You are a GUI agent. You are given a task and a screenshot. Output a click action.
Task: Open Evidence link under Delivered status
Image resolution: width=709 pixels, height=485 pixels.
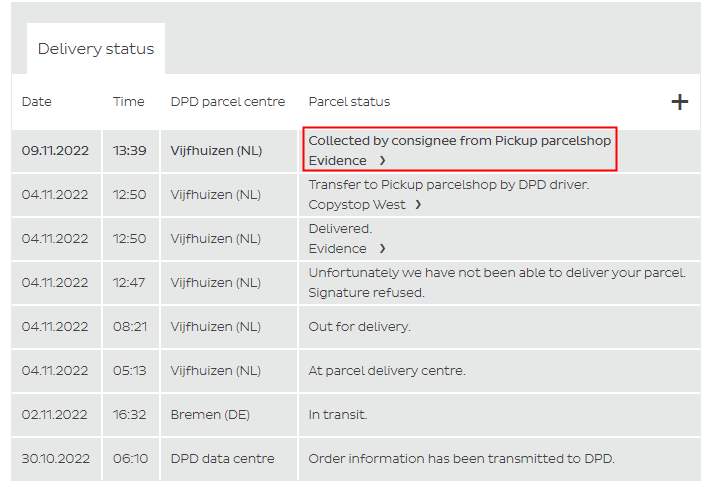(x=338, y=249)
